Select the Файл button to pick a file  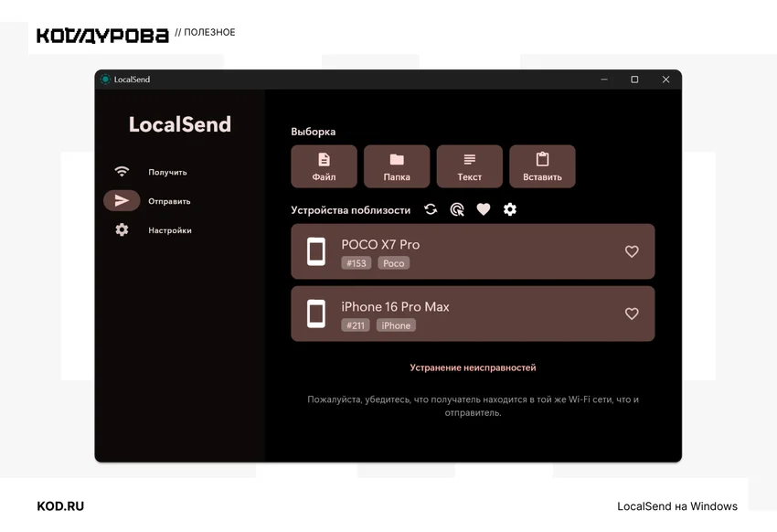[324, 166]
